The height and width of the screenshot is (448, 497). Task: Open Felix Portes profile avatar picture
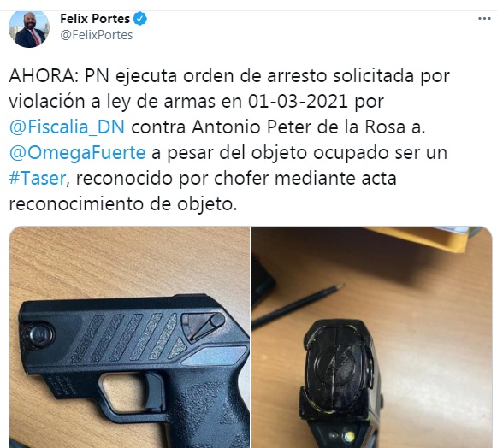point(29,29)
